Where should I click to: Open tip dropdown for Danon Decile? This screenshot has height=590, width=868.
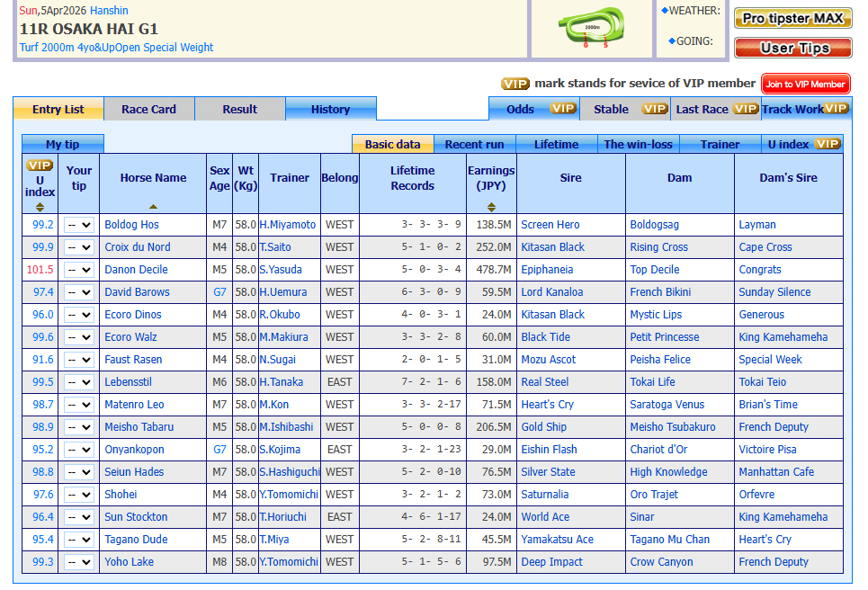click(x=78, y=270)
